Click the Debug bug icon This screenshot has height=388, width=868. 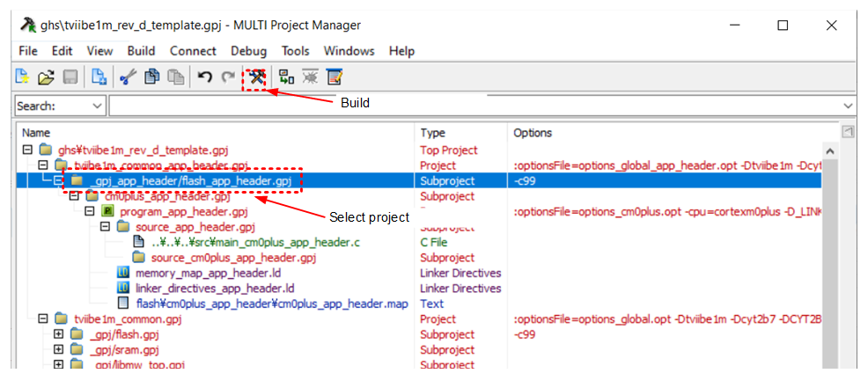tap(310, 77)
